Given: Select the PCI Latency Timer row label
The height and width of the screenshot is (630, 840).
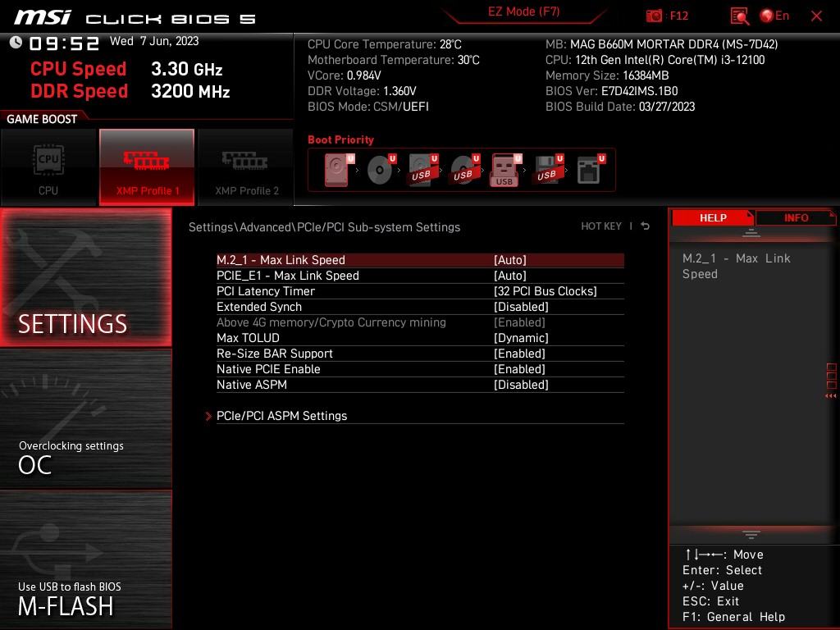Looking at the screenshot, I should pos(266,291).
